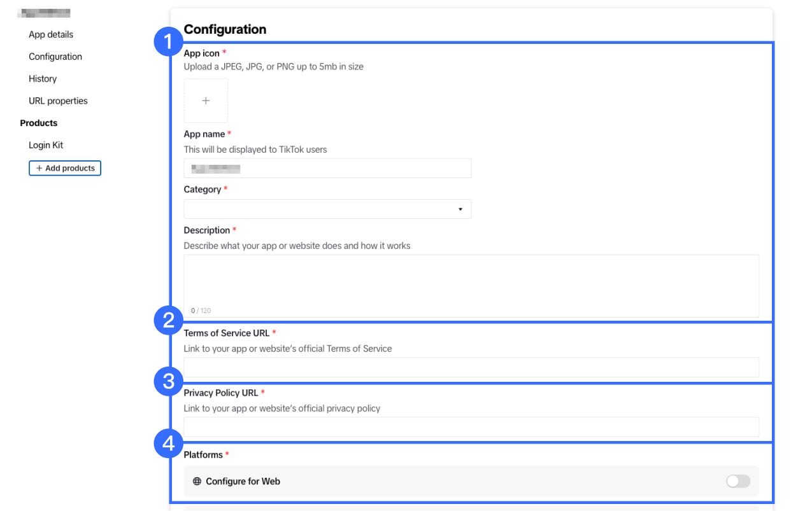Screen dimensions: 812x511
Task: Click the numbered badge 4 marker
Action: pyautogui.click(x=168, y=444)
